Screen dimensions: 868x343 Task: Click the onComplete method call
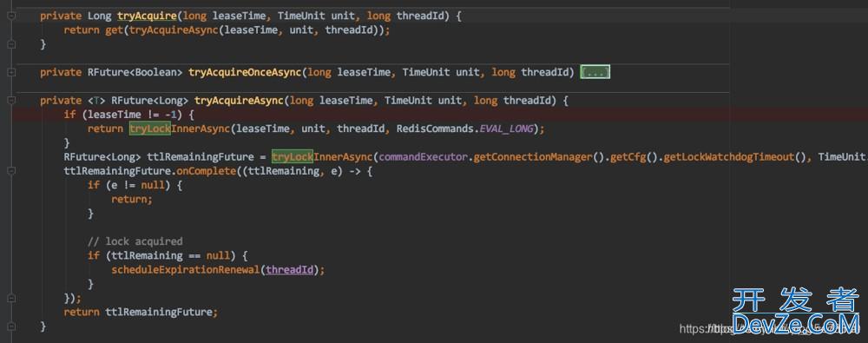[206, 171]
